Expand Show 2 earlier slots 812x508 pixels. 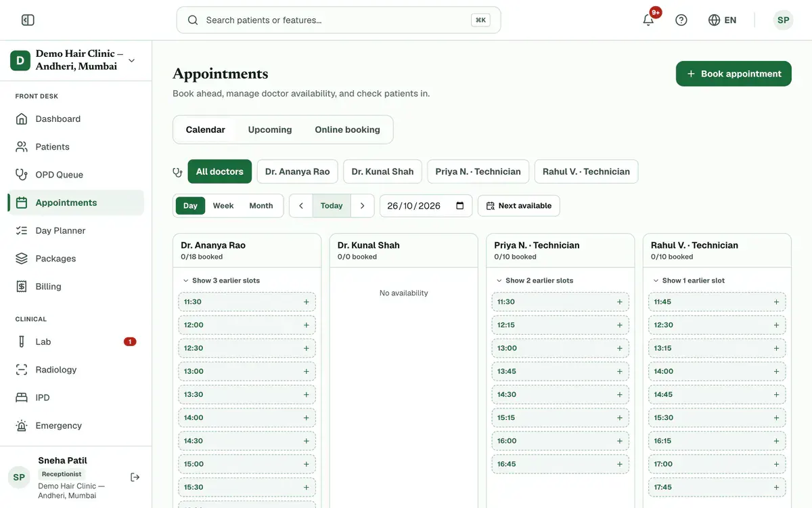535,280
